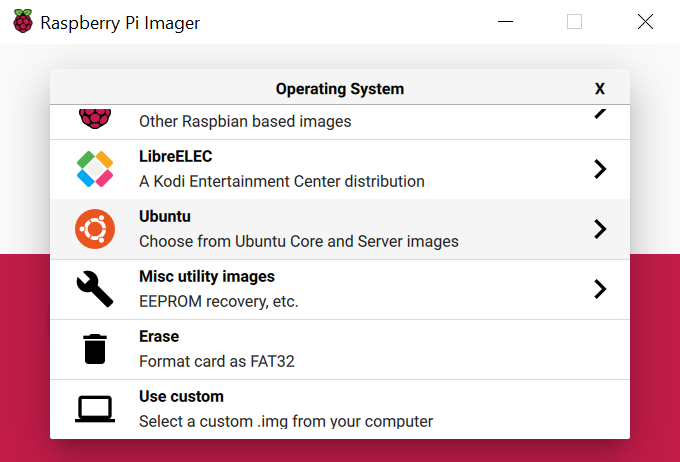Open "A Kodi Entertainment Center distribution" entry
The image size is (680, 462).
282,181
